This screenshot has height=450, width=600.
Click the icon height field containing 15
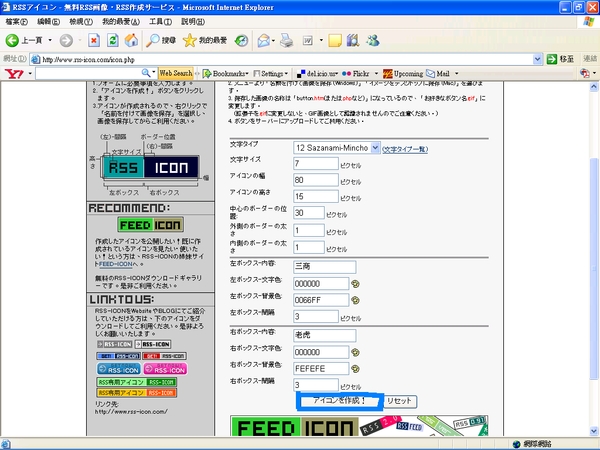(316, 196)
